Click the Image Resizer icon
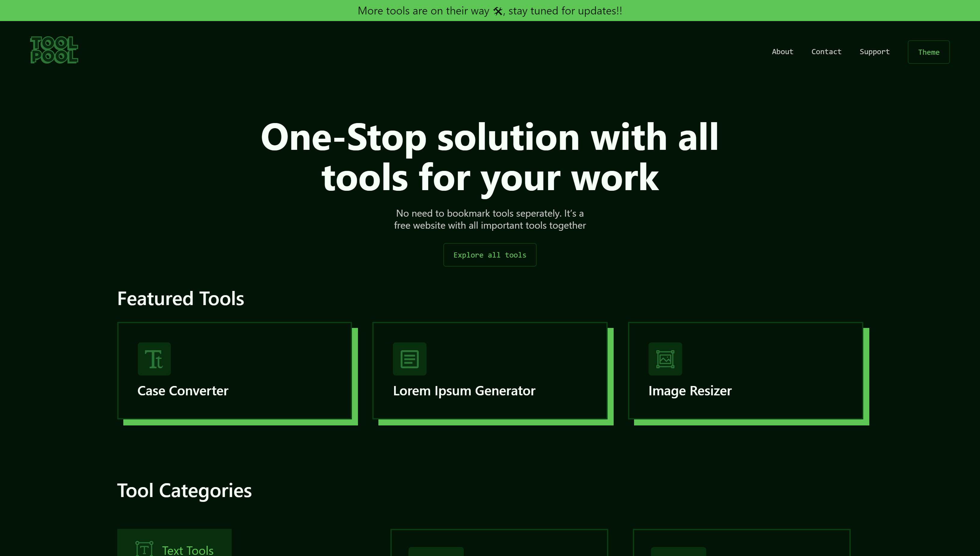980x556 pixels. pos(665,359)
